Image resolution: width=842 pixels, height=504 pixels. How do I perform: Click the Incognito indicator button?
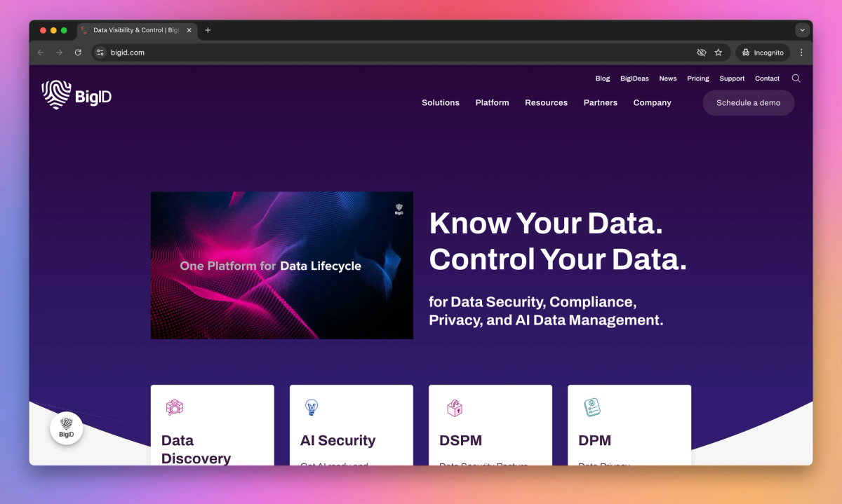point(763,53)
